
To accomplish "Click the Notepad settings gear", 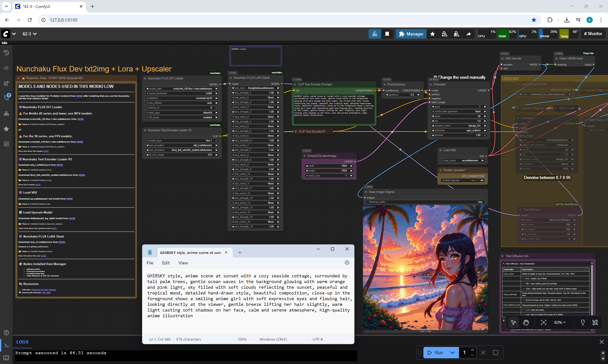I will [347, 262].
